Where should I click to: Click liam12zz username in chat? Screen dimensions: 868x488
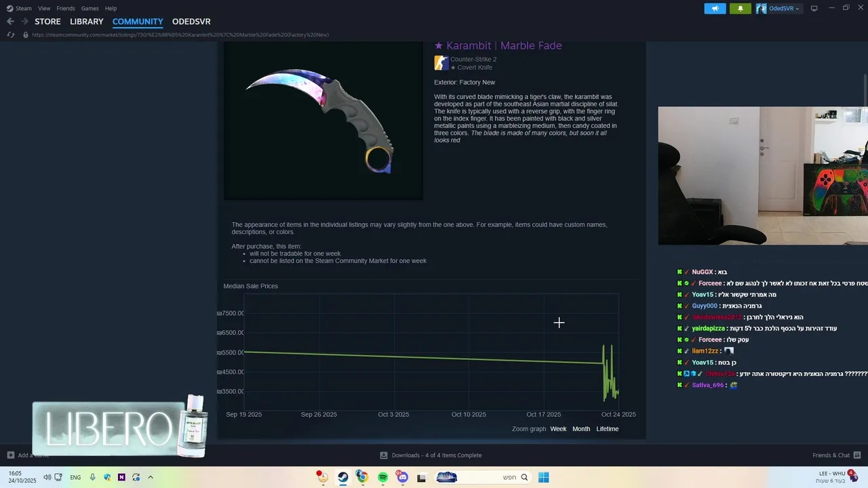pyautogui.click(x=705, y=351)
